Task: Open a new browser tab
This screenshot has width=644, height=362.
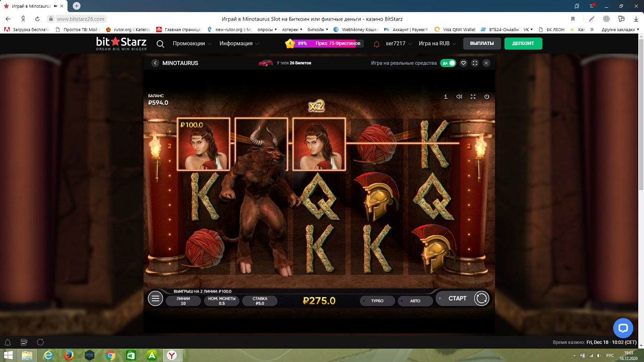Action: coord(77,6)
